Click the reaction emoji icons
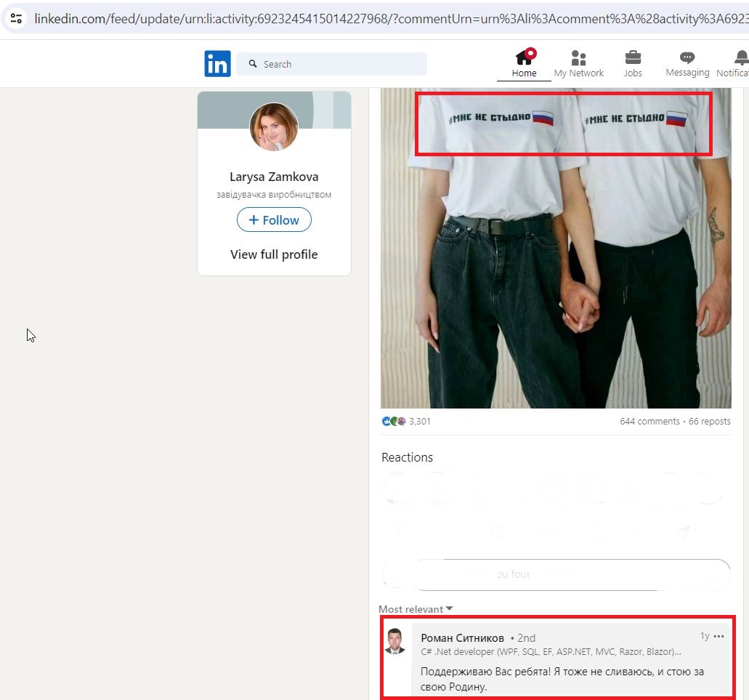 pyautogui.click(x=394, y=421)
